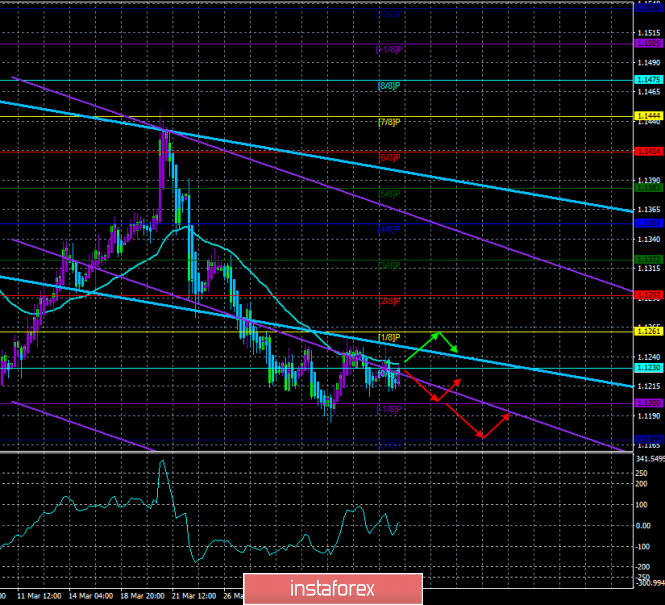665x605 pixels.
Task: Select the [4/8]P Murrey level label
Action: 389,230
